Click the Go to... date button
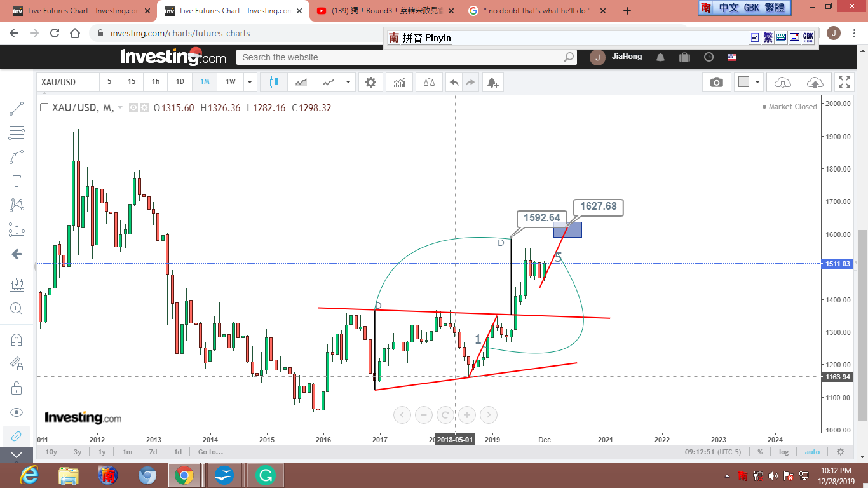 tap(210, 452)
